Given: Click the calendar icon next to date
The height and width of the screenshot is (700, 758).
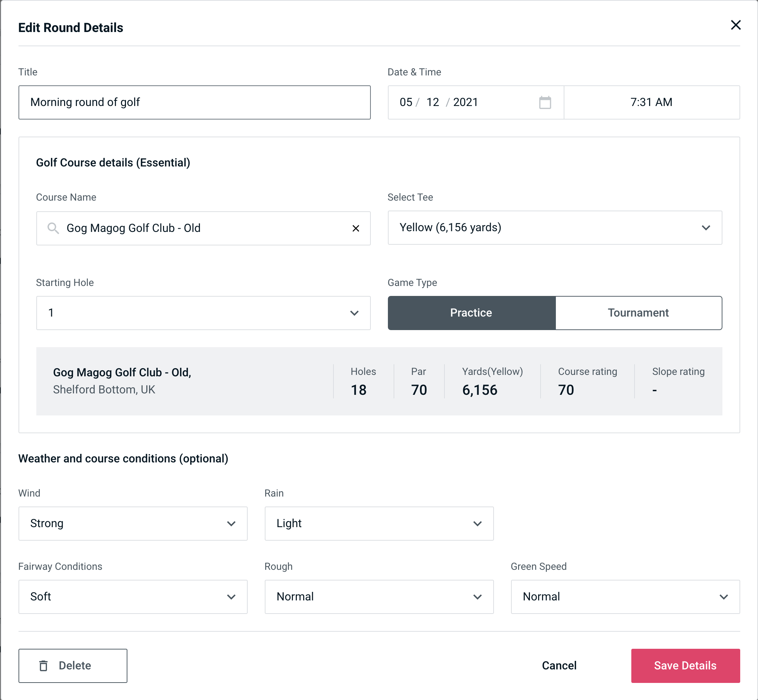Looking at the screenshot, I should click(x=546, y=103).
